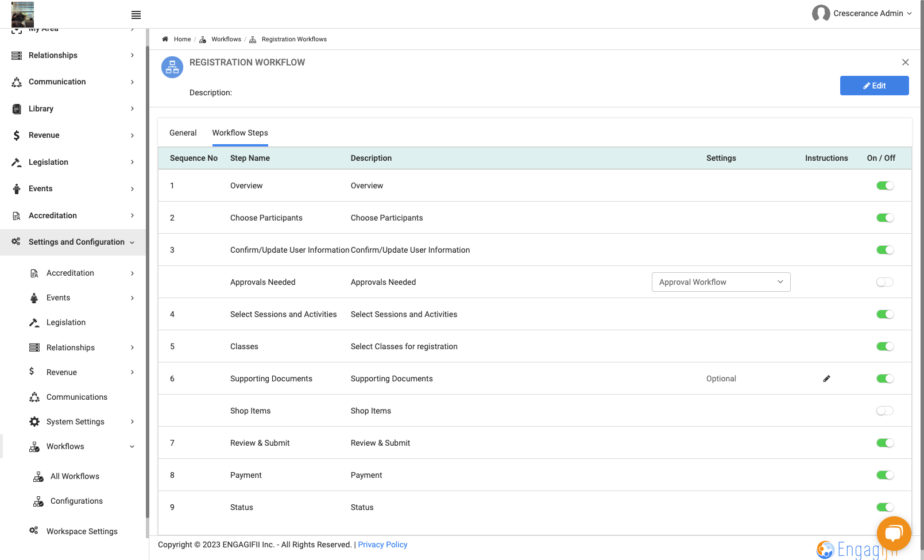Open the Privacy Policy link
This screenshot has width=924, height=560.
(382, 544)
